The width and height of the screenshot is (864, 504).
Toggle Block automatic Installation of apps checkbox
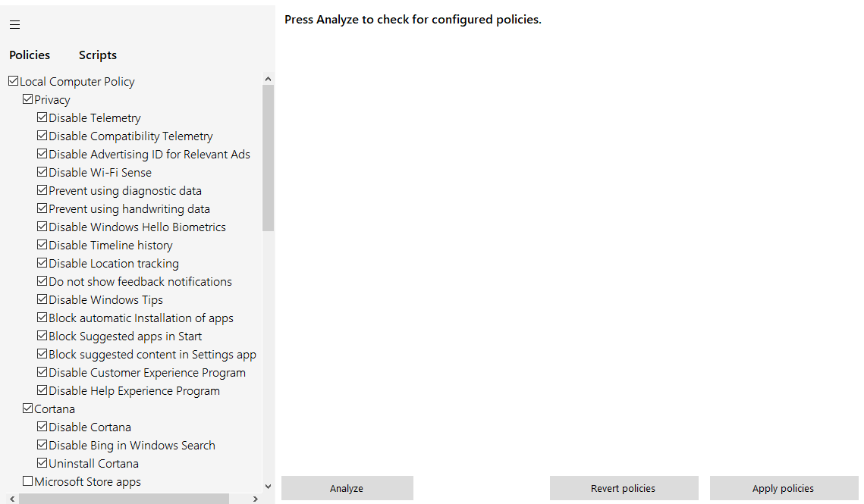coord(42,318)
